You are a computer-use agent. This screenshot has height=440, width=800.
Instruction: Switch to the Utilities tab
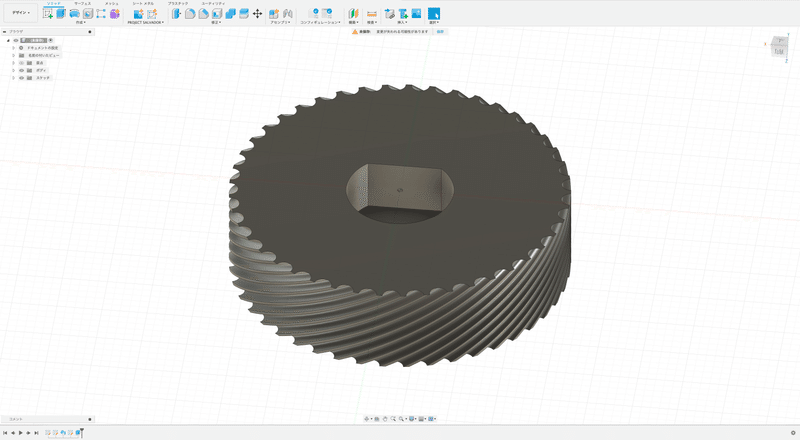point(213,4)
